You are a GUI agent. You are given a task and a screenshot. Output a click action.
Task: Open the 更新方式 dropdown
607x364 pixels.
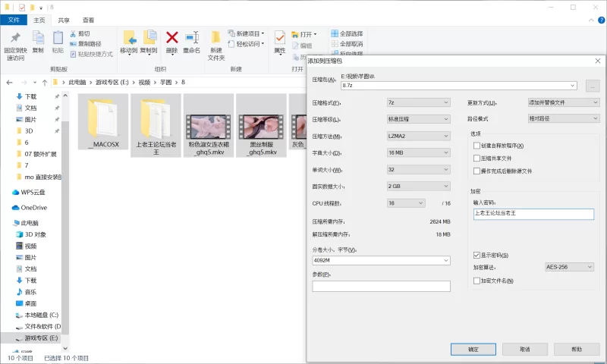click(x=564, y=102)
